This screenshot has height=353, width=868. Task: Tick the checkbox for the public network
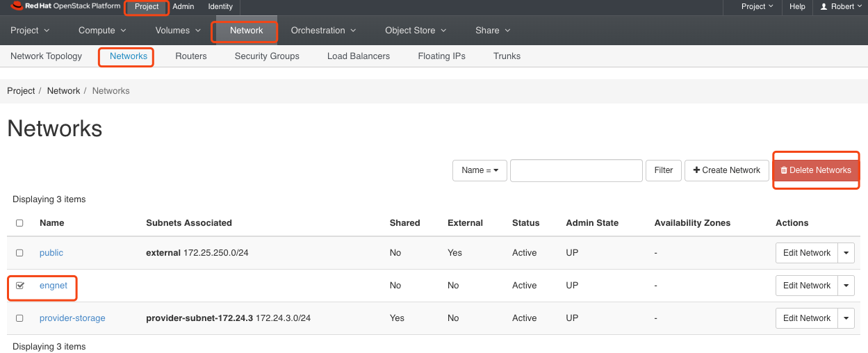[x=19, y=253]
